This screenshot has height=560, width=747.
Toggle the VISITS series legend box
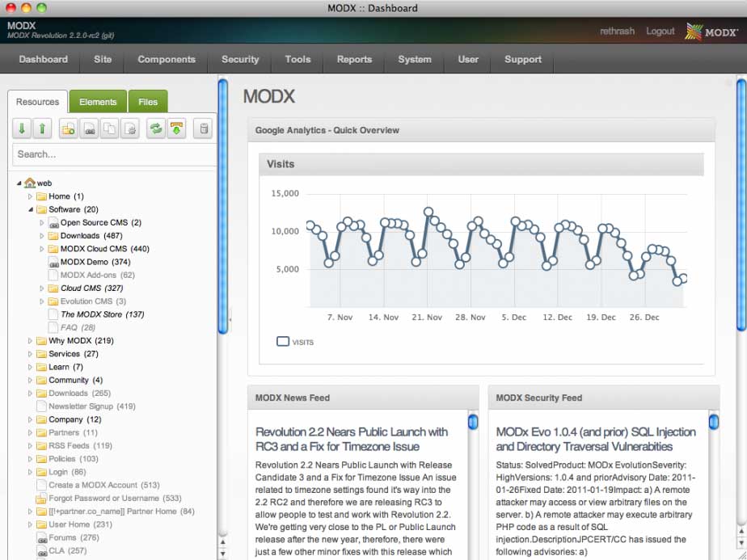point(283,342)
